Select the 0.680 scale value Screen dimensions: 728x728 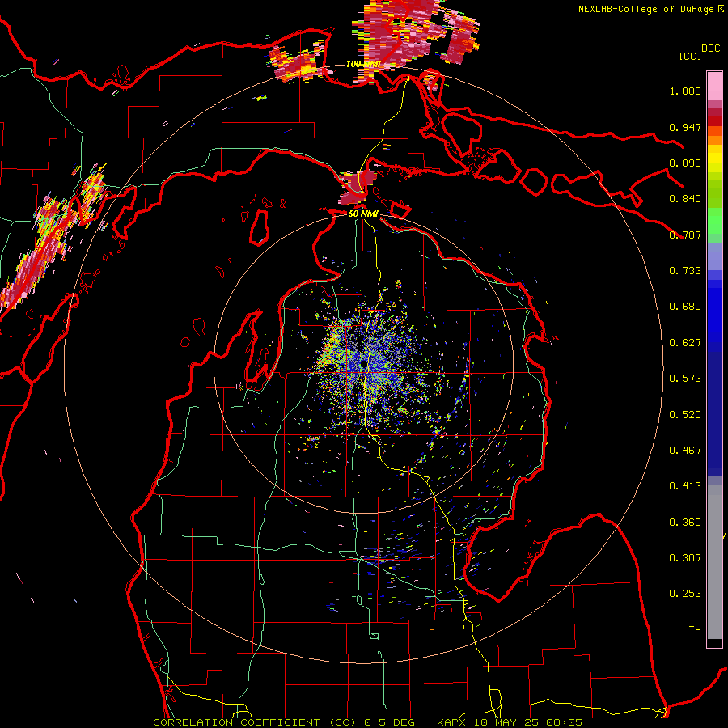tap(685, 307)
